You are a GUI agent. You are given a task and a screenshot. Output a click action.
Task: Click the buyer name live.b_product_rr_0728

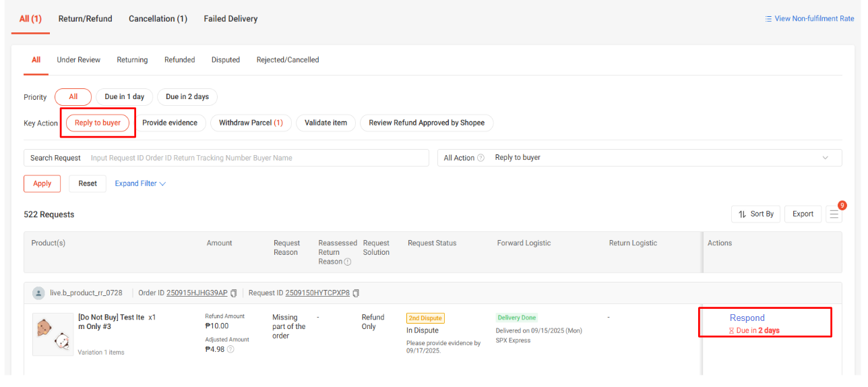(x=86, y=293)
